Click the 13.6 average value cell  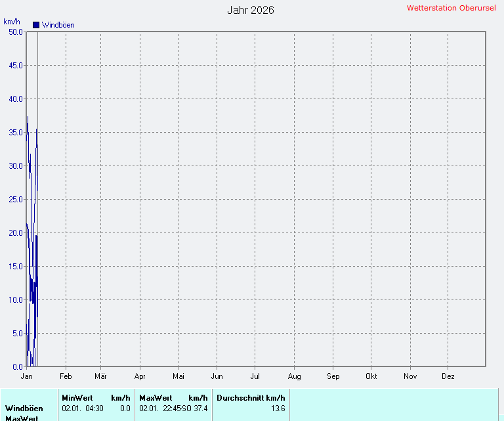click(x=278, y=409)
